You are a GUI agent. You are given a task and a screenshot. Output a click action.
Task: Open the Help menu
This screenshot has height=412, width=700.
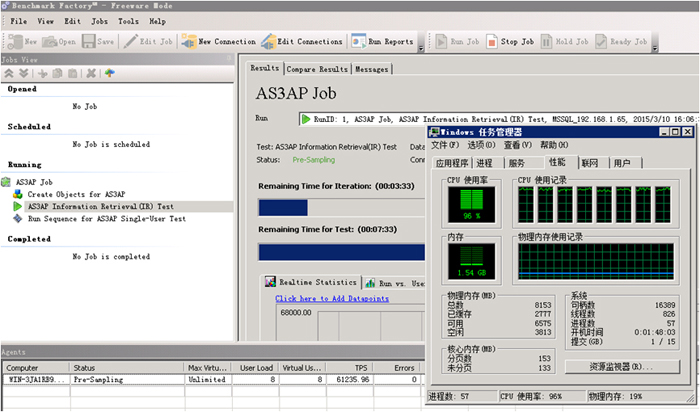[x=157, y=21]
